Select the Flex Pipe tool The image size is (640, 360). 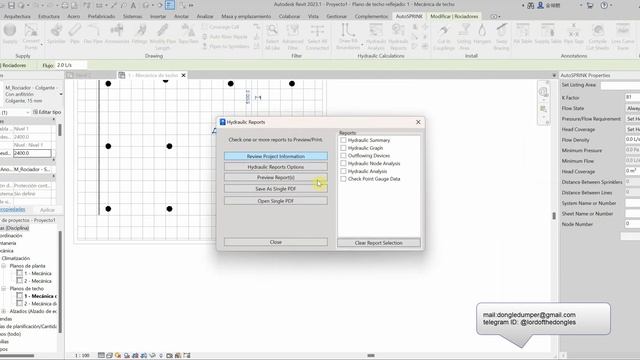(x=93, y=33)
